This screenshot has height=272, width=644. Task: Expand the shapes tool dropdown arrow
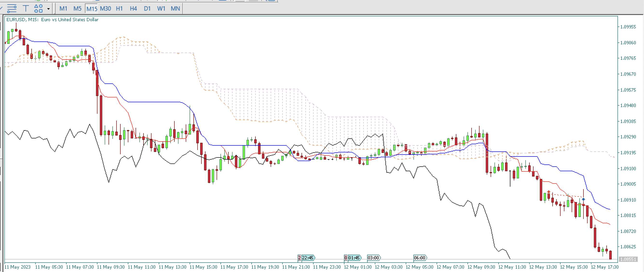tap(48, 9)
